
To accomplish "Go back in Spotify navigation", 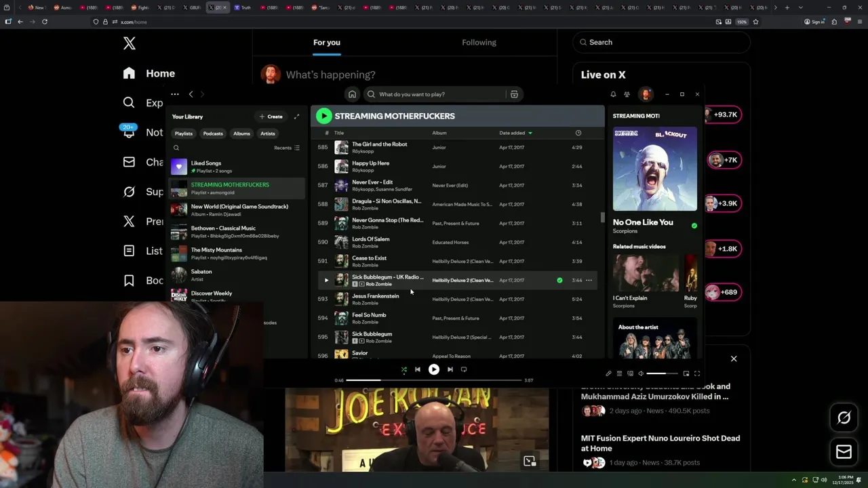I will pos(191,94).
